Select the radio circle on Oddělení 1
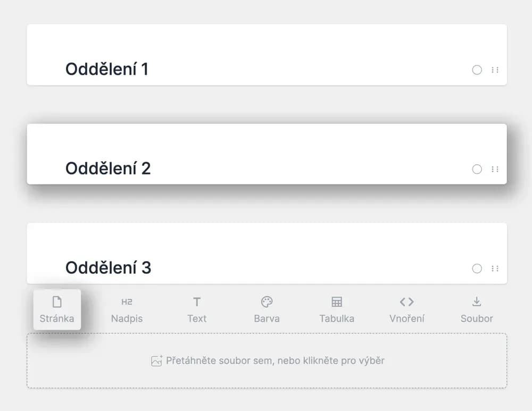The height and width of the screenshot is (411, 532). point(477,70)
